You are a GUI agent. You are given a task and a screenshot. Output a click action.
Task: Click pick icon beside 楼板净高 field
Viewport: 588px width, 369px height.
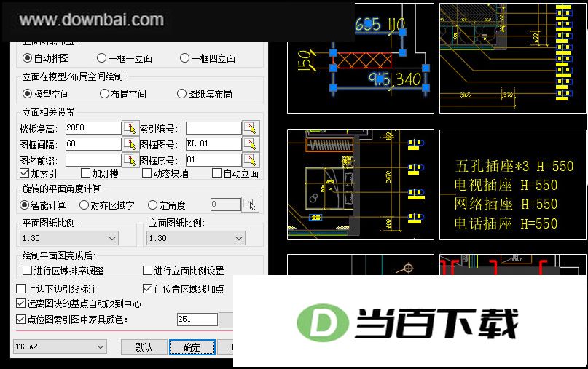tap(130, 128)
